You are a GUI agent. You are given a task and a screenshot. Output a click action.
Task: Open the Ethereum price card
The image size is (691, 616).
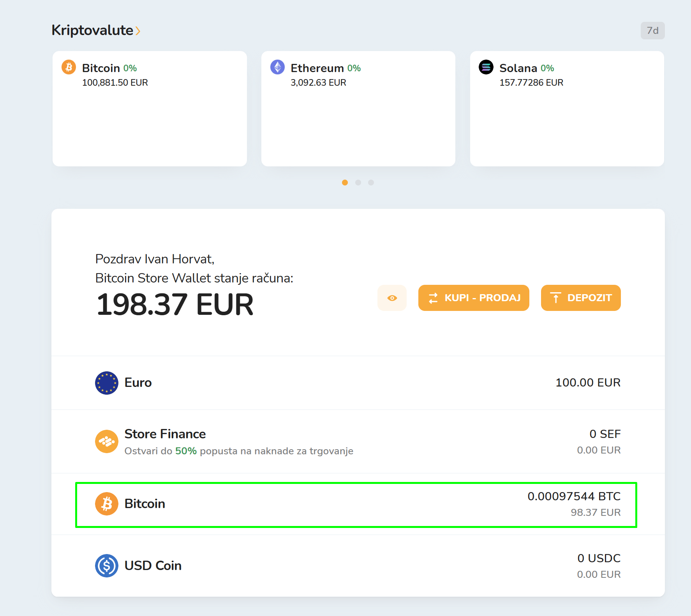point(358,109)
